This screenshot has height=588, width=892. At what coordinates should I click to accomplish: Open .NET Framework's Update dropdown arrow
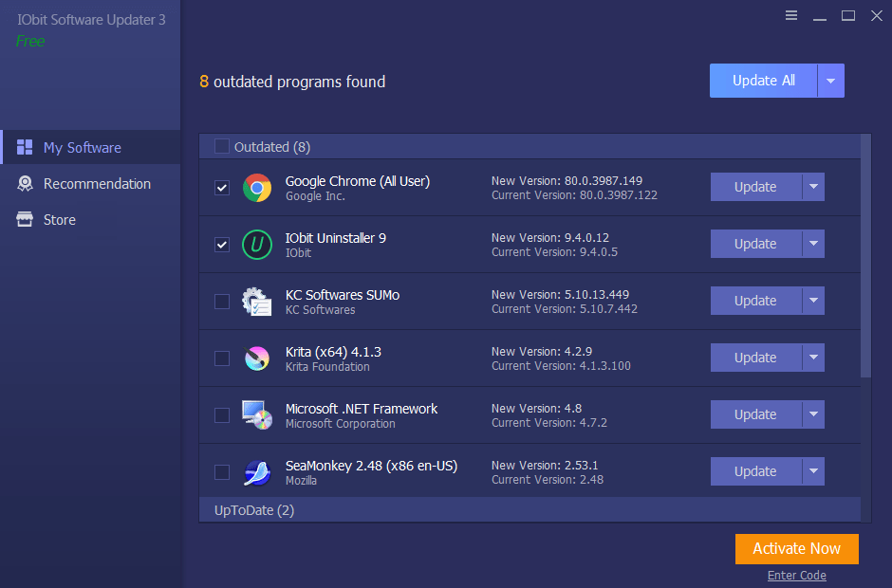point(813,414)
